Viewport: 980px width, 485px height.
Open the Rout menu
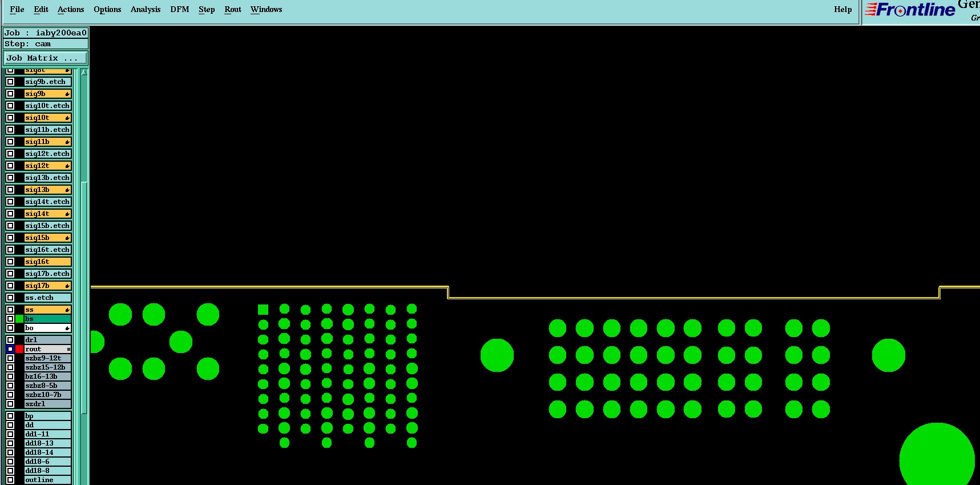(x=233, y=9)
